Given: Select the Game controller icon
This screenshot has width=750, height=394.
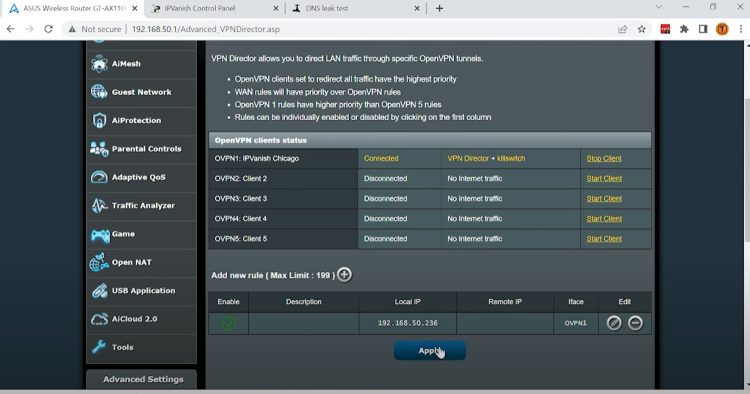Looking at the screenshot, I should 100,234.
